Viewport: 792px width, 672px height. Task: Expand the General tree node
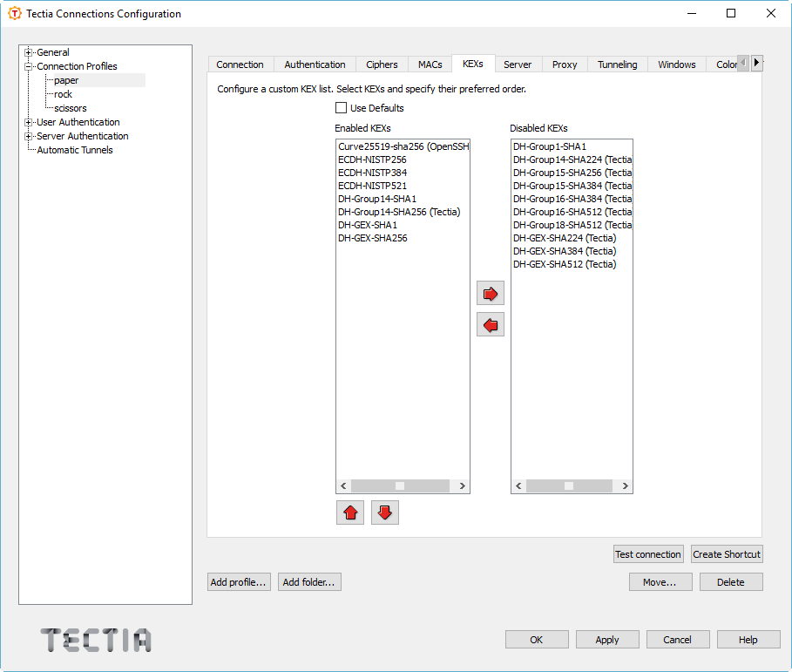[26, 51]
